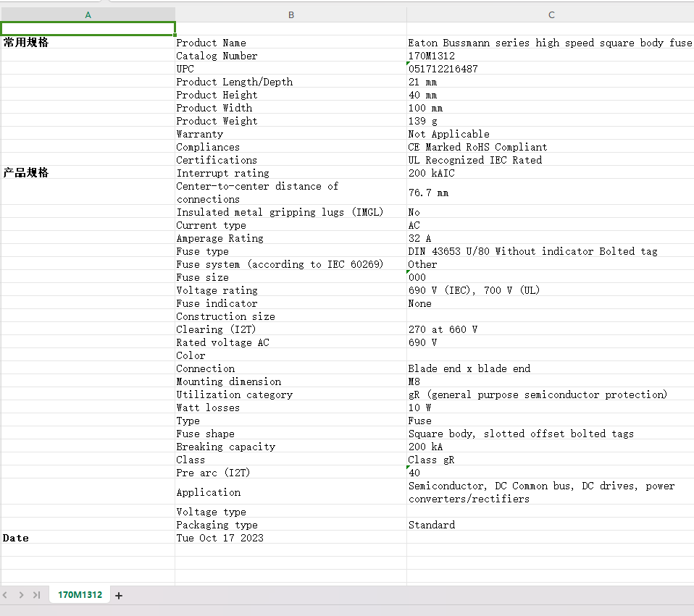Select 'Product Width' cell
The width and height of the screenshot is (694, 616).
click(290, 107)
